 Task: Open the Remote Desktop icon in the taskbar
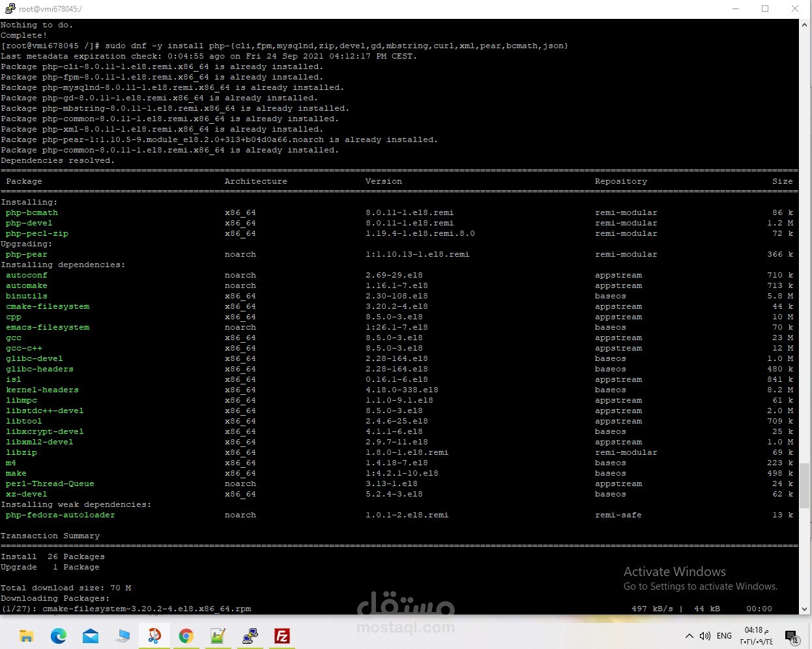pos(123,636)
